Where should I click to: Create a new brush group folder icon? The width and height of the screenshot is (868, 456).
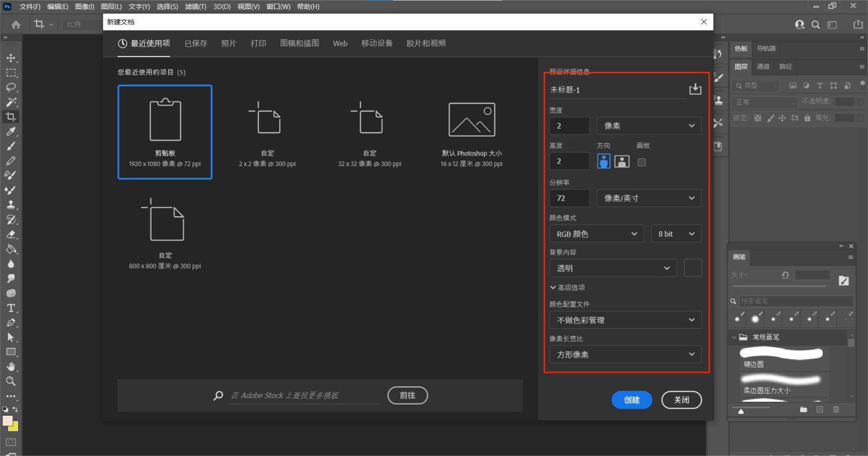[804, 410]
